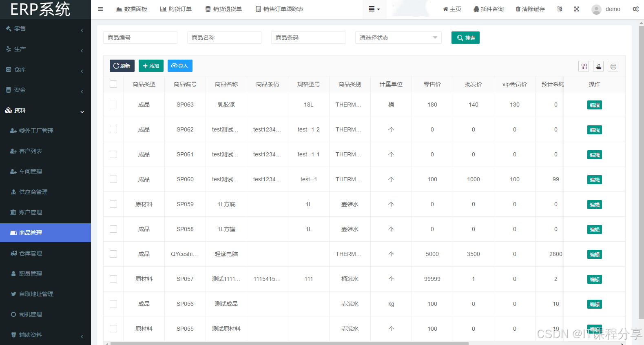The image size is (644, 345).
Task: Open the 请选择状态 status dropdown
Action: click(398, 38)
